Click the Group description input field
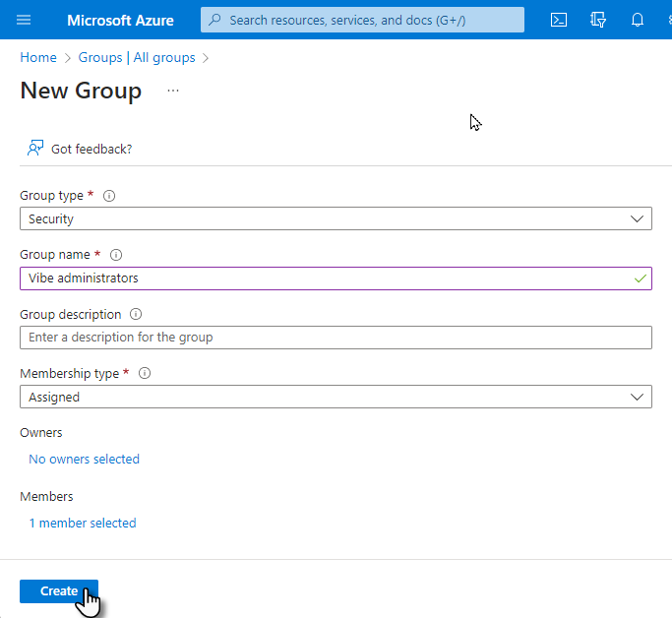Image resolution: width=672 pixels, height=618 pixels. [x=336, y=338]
